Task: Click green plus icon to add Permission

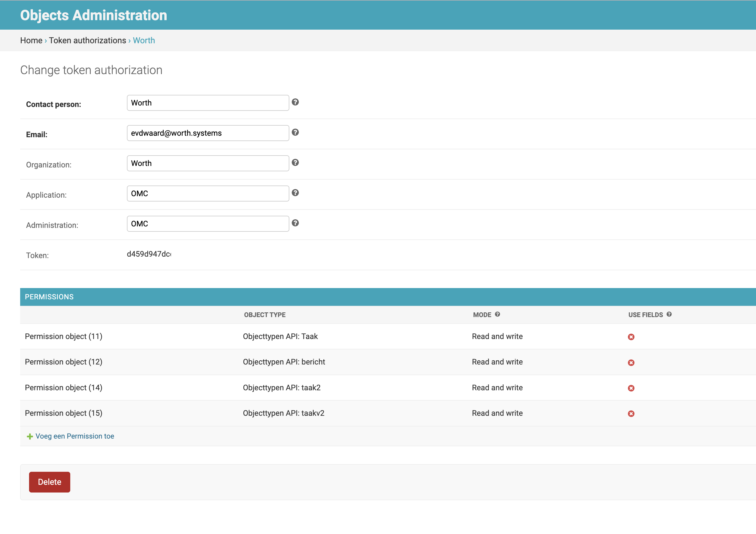Action: coord(30,436)
